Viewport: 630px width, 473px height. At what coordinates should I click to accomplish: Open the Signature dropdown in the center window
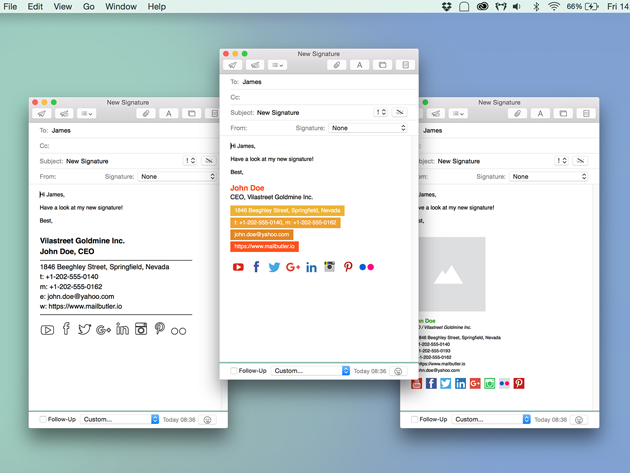pos(368,128)
